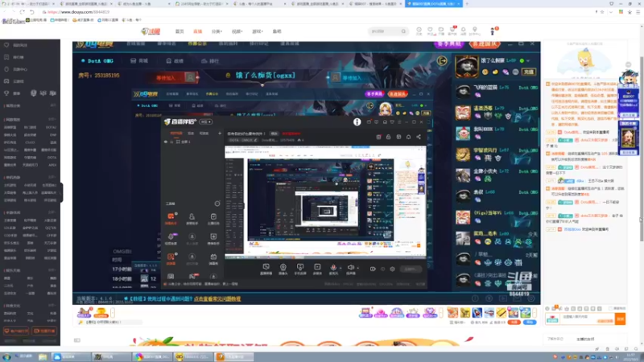The image size is (644, 362).
Task: Toggle the green online status dot beside username
Action: [522, 61]
